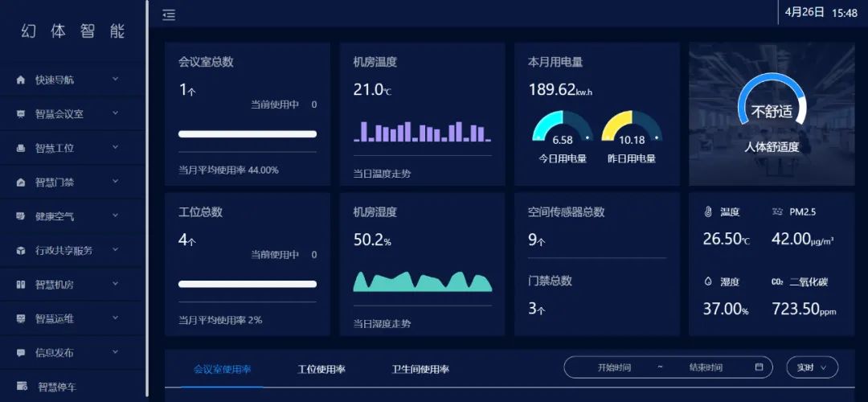
Task: Click the 50.2% server room humidity value
Action: click(x=372, y=240)
